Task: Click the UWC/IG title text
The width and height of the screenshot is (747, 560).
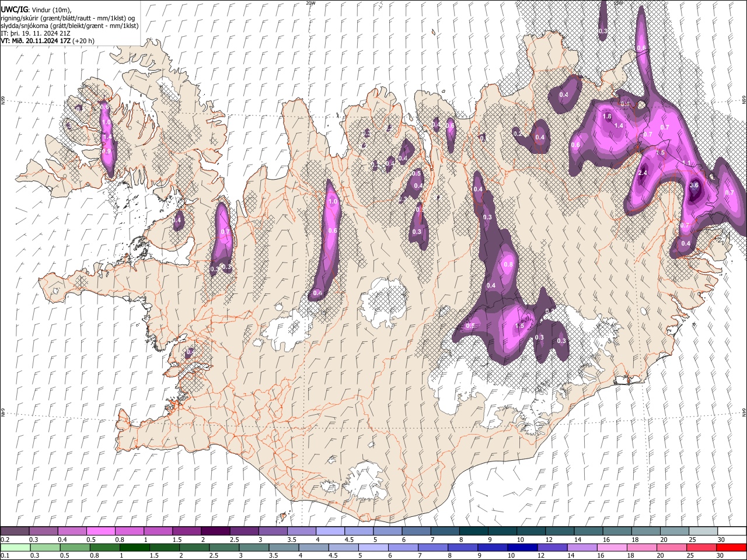Action: click(x=14, y=9)
